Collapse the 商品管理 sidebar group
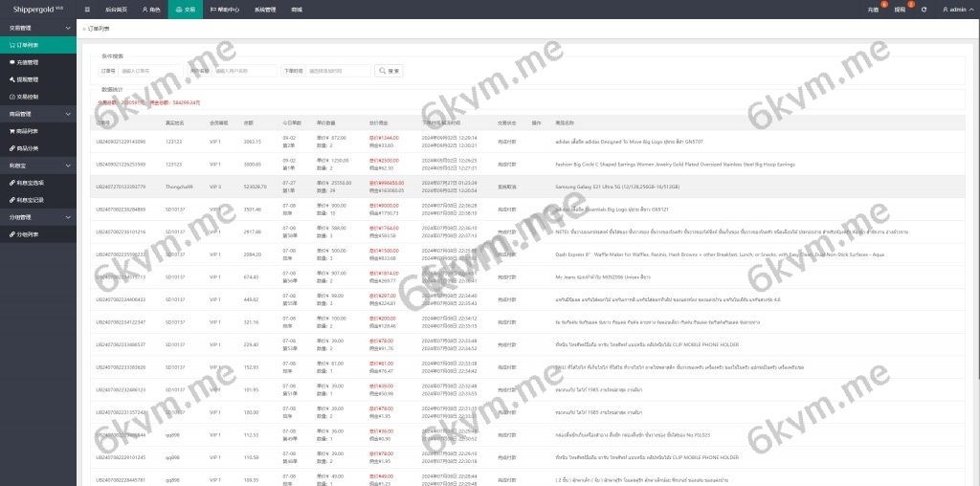 pos(38,114)
